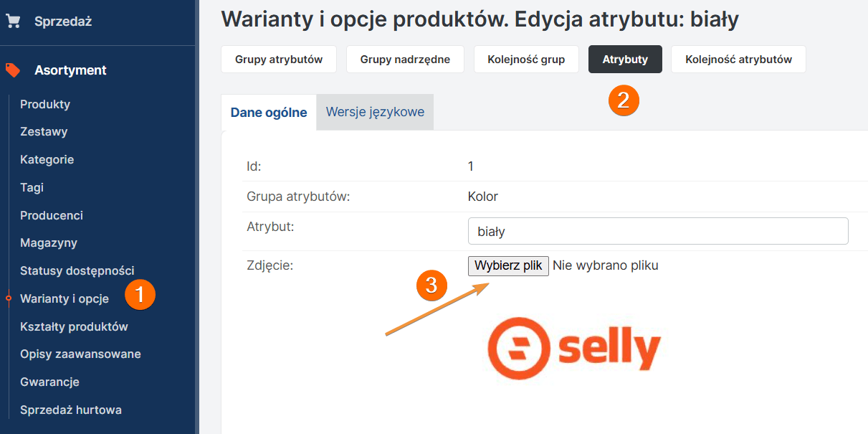This screenshot has height=434, width=868.
Task: Open Statusy dostępności menu item
Action: pyautogui.click(x=77, y=270)
